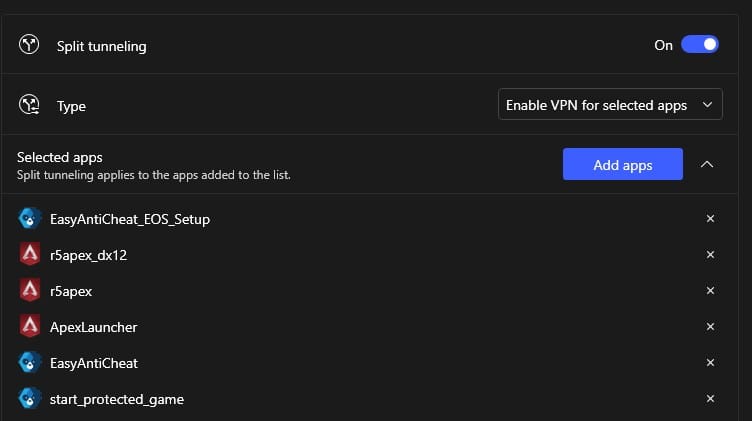This screenshot has width=752, height=421.
Task: Turn off the Split tunneling toggle
Action: click(x=700, y=45)
